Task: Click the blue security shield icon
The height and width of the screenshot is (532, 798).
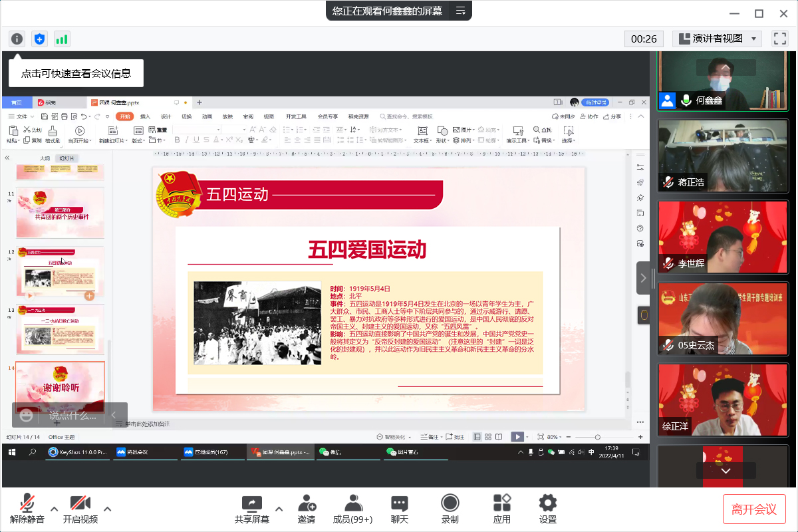Action: point(40,39)
